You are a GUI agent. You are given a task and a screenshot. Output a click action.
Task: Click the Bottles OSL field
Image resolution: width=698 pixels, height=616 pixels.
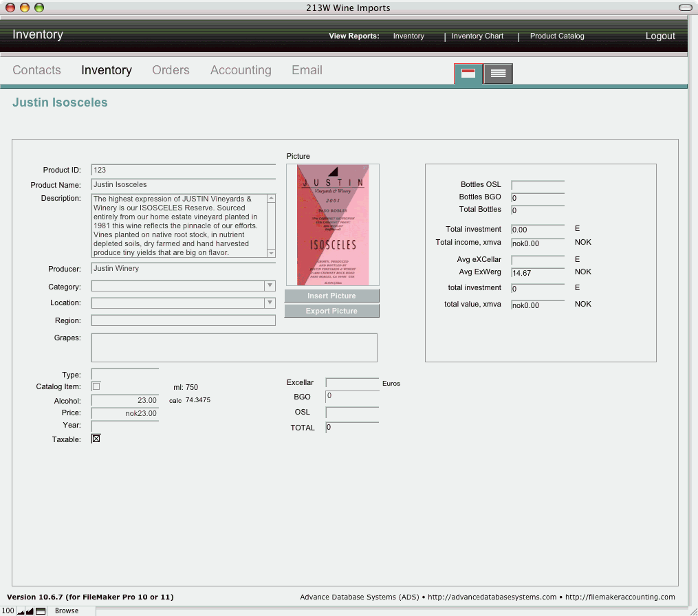(x=538, y=185)
